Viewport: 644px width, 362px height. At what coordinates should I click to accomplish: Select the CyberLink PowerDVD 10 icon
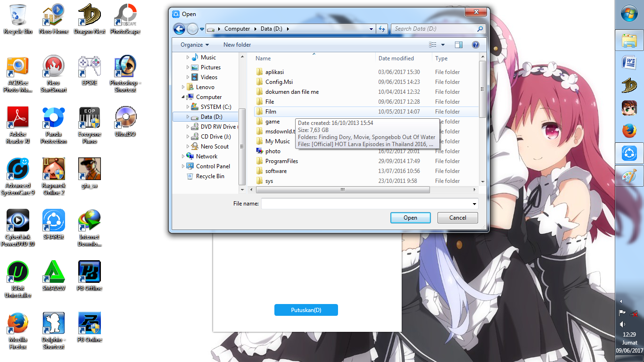coord(18,228)
